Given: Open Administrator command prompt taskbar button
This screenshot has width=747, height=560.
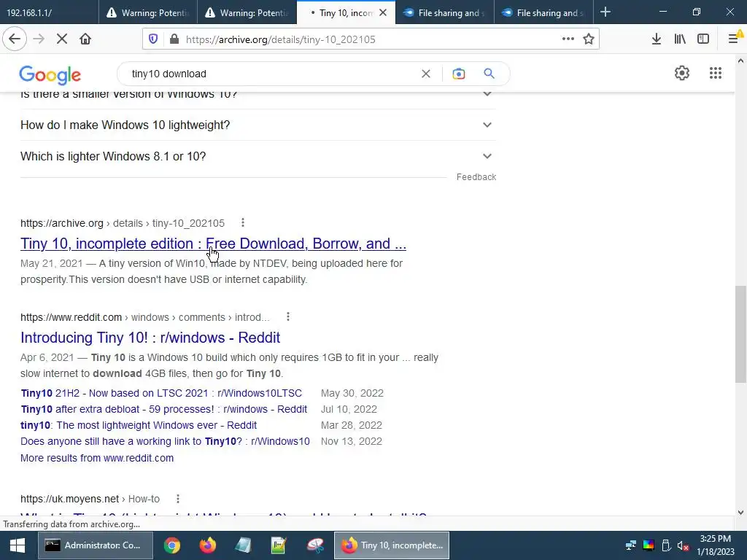Looking at the screenshot, I should (x=96, y=545).
